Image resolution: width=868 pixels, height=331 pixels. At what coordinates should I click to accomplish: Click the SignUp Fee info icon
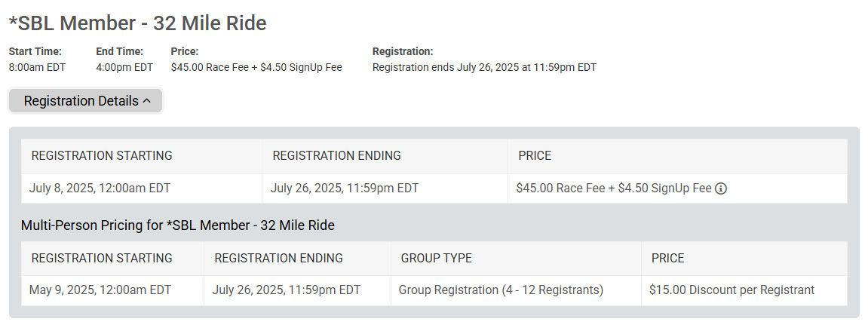tap(721, 188)
